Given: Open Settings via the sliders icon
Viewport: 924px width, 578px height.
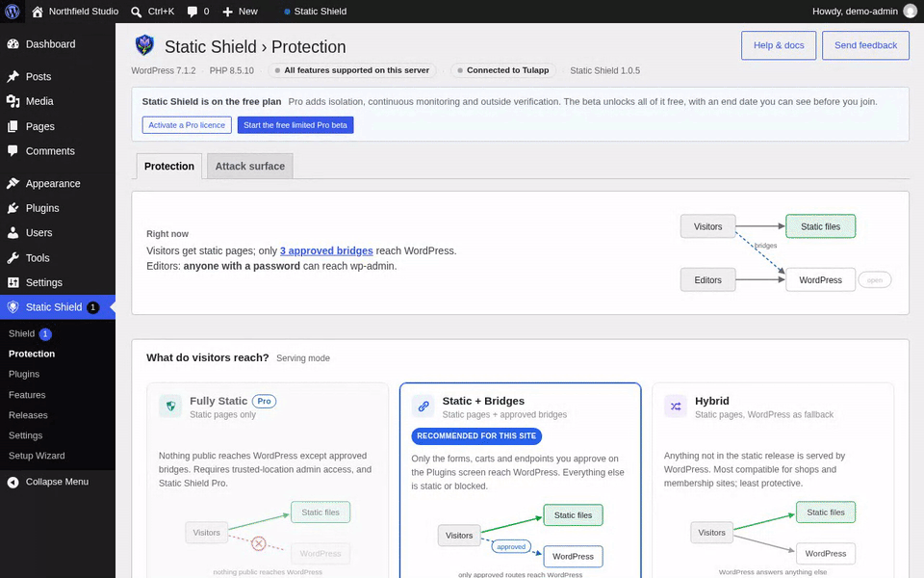Looking at the screenshot, I should [13, 282].
